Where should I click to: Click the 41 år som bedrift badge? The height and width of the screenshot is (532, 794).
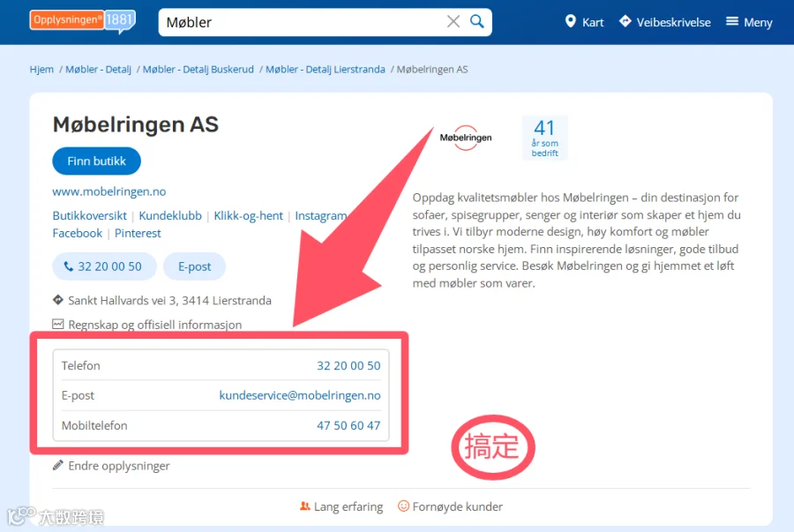tap(545, 138)
